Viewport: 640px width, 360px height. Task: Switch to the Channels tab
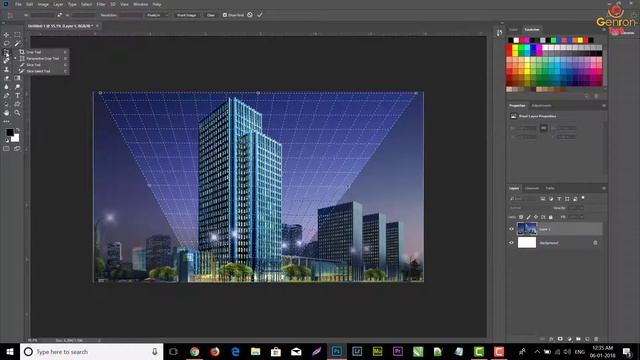[x=532, y=188]
